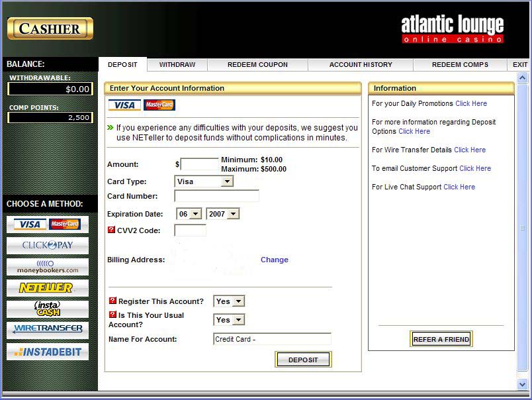
Task: Go to Redeem Coupon tab
Action: click(257, 65)
